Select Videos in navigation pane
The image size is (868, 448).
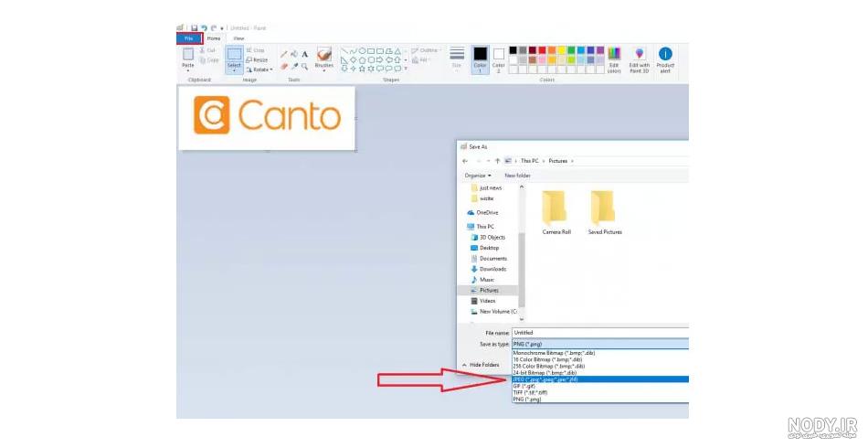[482, 301]
